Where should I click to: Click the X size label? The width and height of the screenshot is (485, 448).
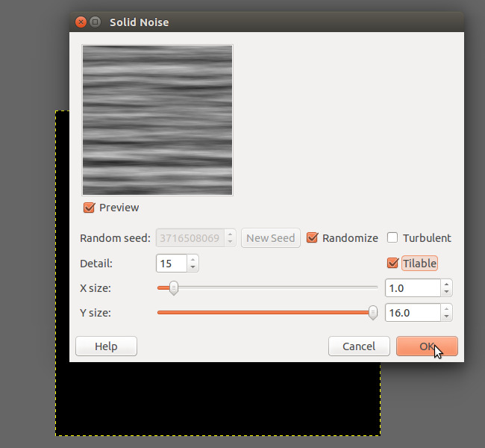pyautogui.click(x=96, y=288)
